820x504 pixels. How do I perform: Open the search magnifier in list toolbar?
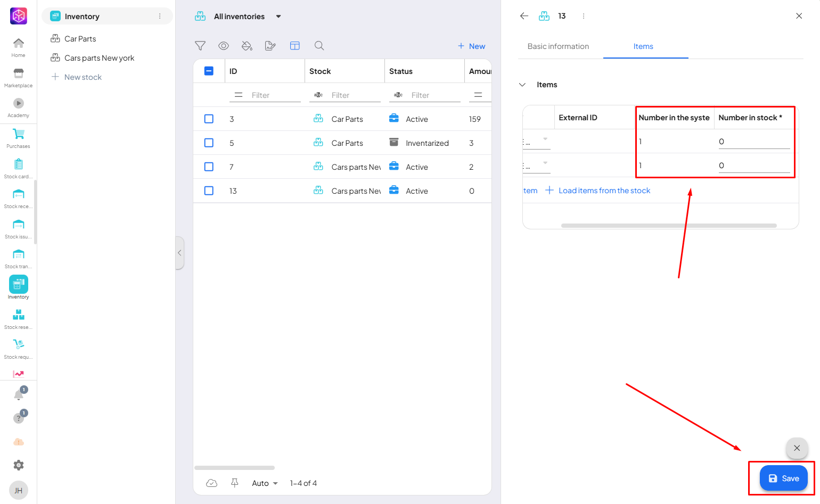click(319, 46)
